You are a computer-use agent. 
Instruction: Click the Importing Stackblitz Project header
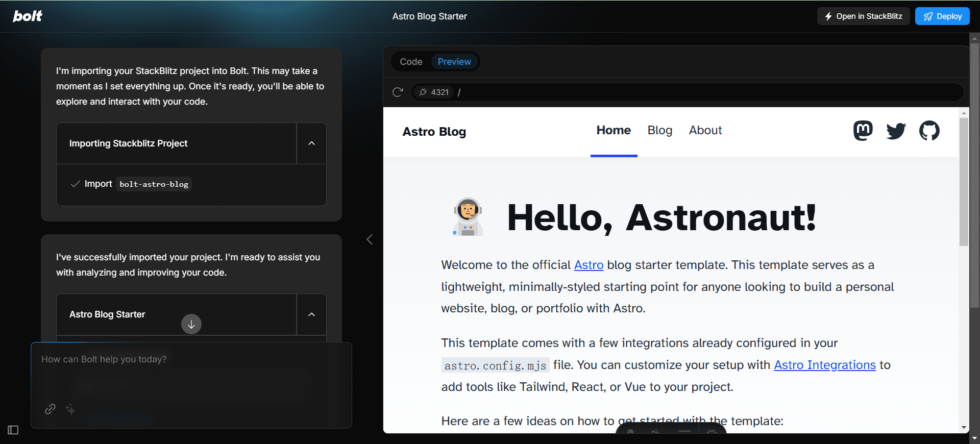(177, 143)
